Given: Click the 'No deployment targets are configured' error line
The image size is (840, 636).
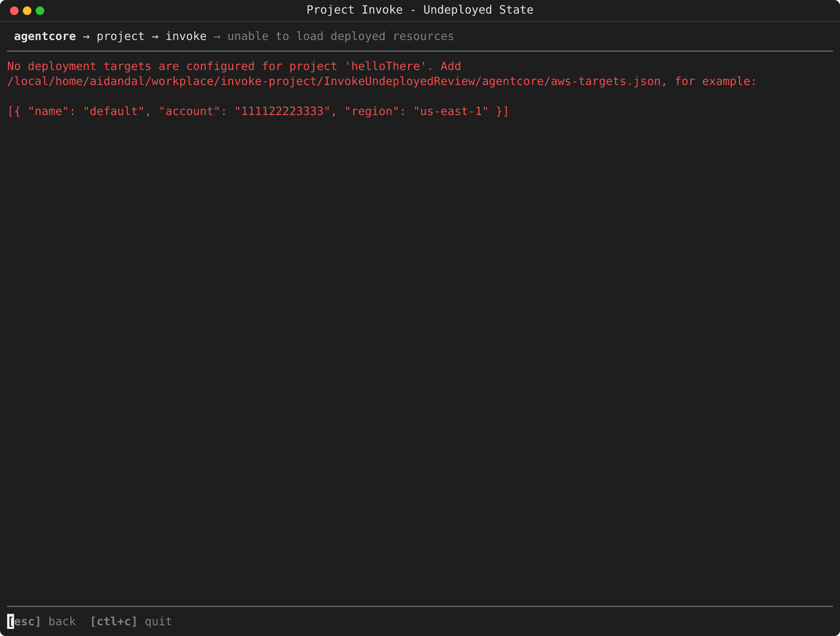Looking at the screenshot, I should click(x=234, y=66).
